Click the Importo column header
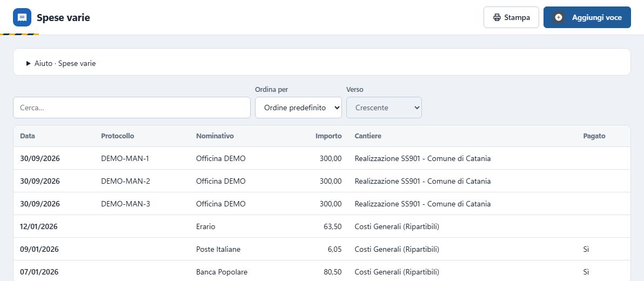Image resolution: width=644 pixels, height=281 pixels. 328,136
